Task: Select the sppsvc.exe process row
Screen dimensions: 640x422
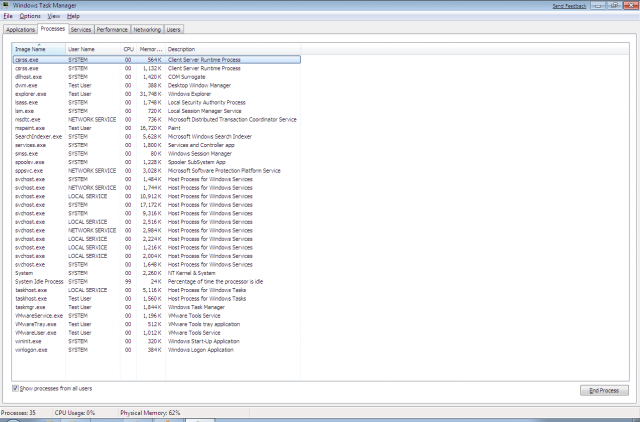Action: [157, 171]
